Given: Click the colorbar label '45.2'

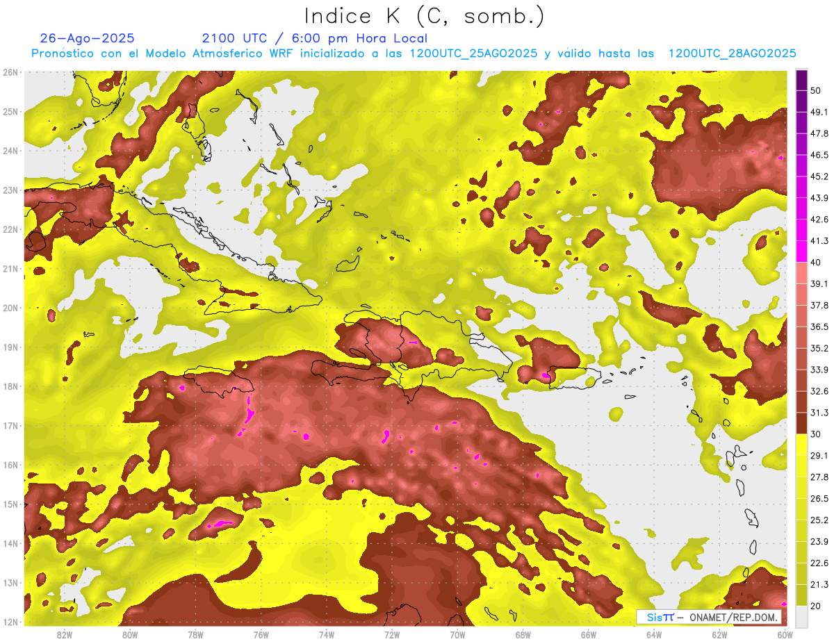Looking at the screenshot, I should click(x=819, y=176).
